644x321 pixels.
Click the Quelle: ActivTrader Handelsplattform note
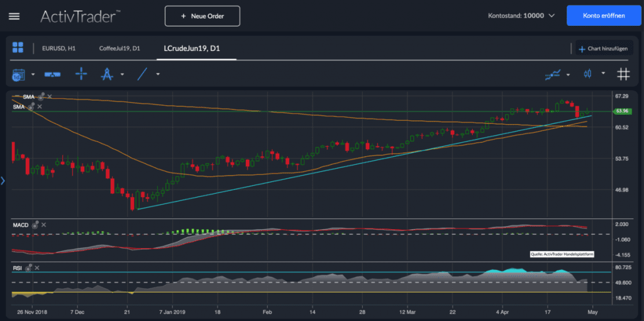tap(562, 254)
